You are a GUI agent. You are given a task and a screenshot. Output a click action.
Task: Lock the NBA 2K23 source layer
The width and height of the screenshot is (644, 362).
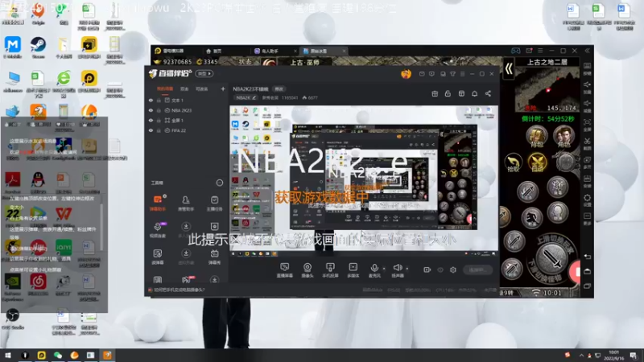(x=159, y=110)
